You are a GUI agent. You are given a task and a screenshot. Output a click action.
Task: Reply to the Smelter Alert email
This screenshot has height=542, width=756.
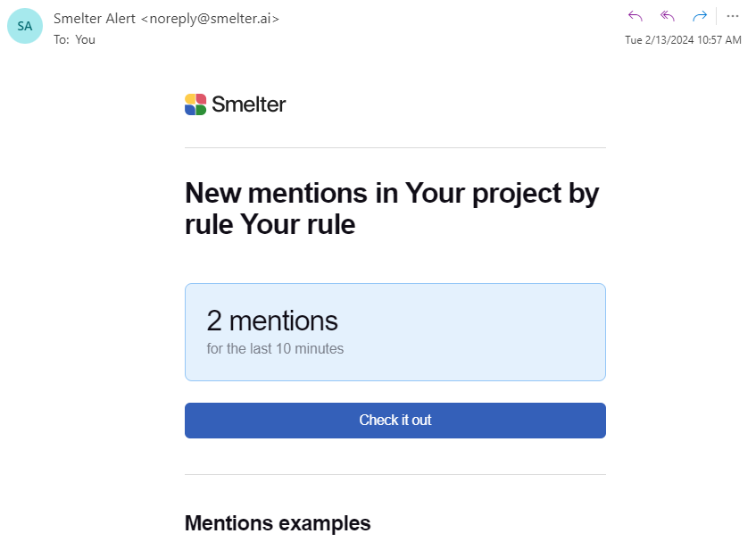(x=635, y=16)
